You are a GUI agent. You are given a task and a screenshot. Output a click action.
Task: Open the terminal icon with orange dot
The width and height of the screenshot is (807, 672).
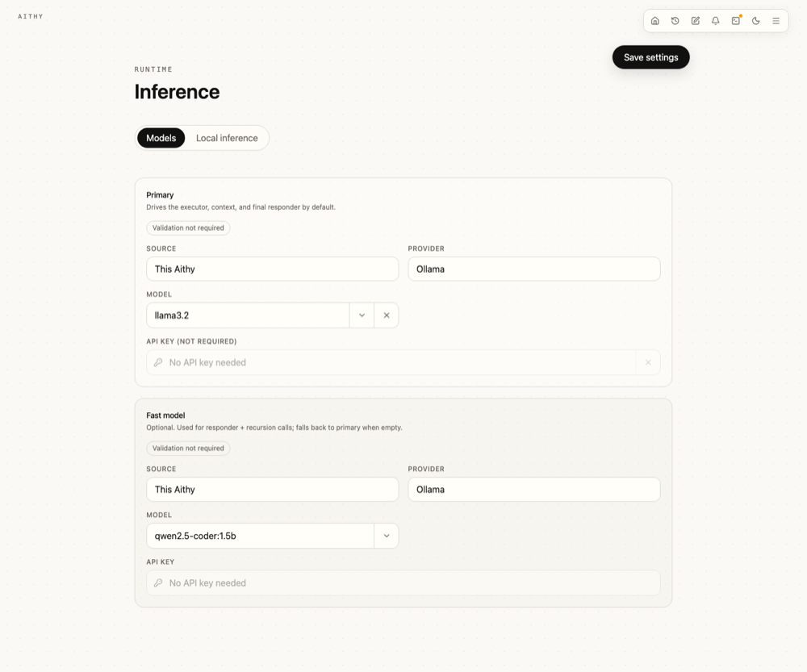tap(735, 21)
